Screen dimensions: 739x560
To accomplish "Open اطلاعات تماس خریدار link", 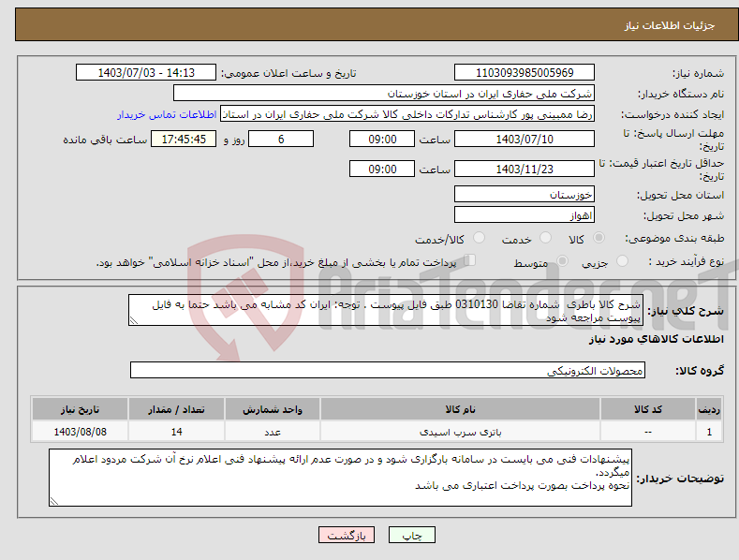I will (167, 114).
